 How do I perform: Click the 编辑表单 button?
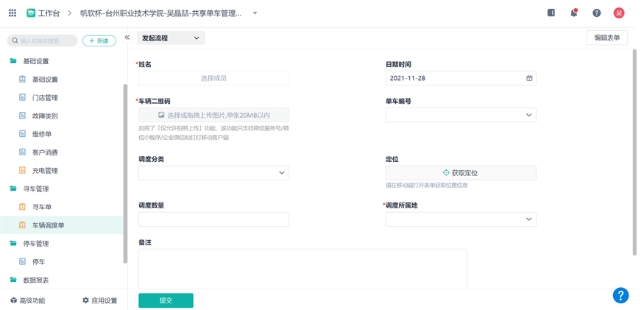[x=606, y=38]
